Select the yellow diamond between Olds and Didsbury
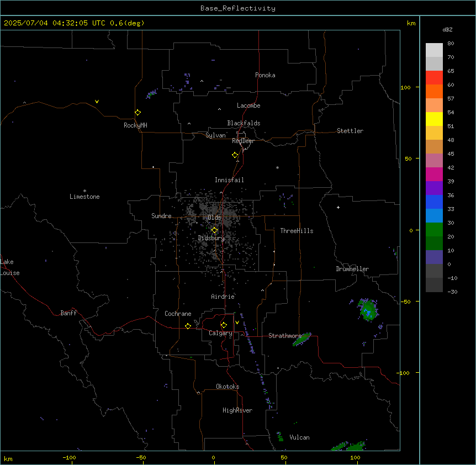The height and width of the screenshot is (465, 476). pos(214,230)
